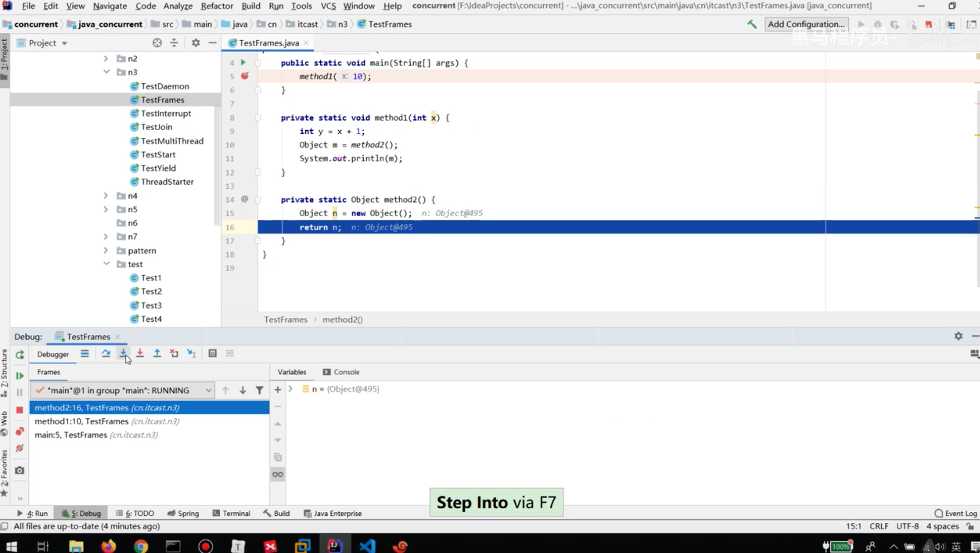
Task: Click the Step Over debugger icon
Action: (x=106, y=353)
